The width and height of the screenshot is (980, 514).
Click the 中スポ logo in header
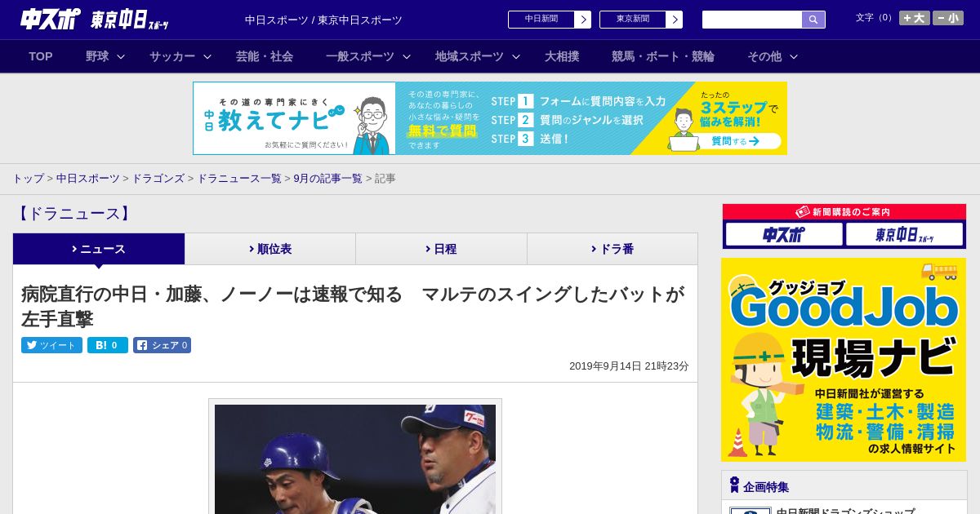(x=50, y=19)
